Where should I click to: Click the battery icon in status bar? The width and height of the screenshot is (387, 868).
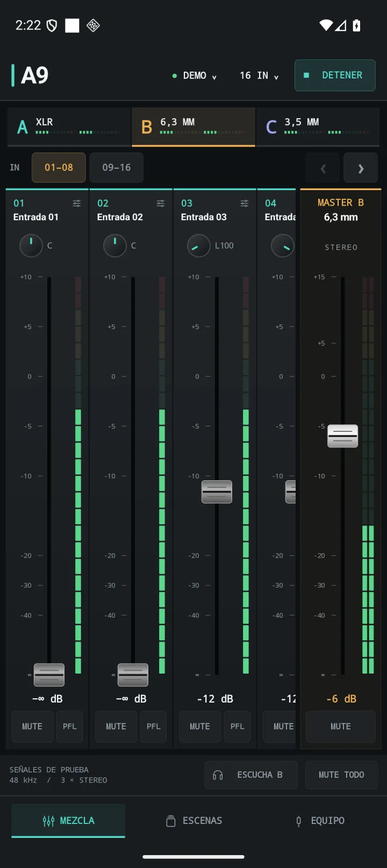[x=356, y=25]
